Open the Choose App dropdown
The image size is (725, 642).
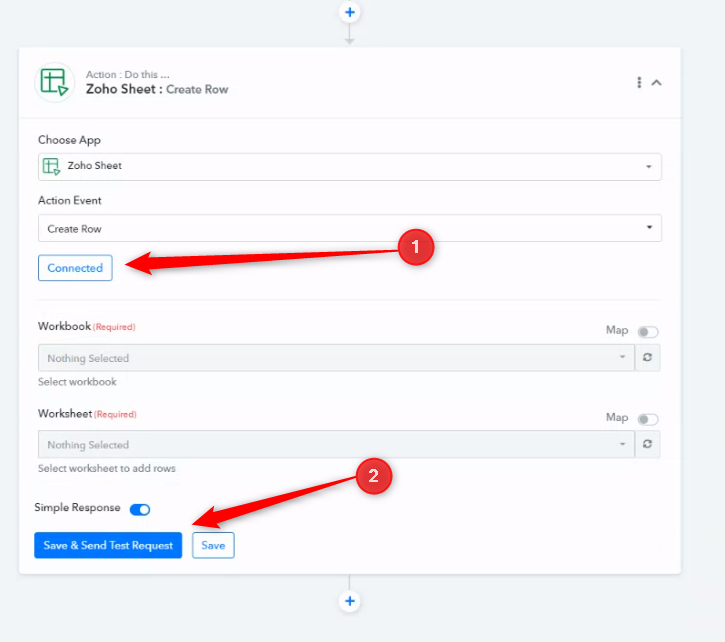(350, 166)
